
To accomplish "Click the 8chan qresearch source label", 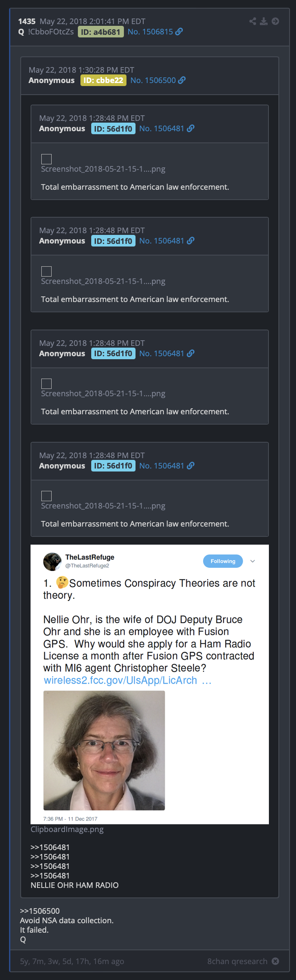I will click(237, 961).
